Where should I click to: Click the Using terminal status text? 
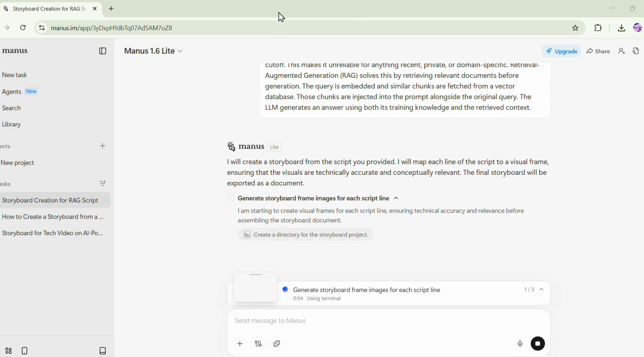point(324,298)
